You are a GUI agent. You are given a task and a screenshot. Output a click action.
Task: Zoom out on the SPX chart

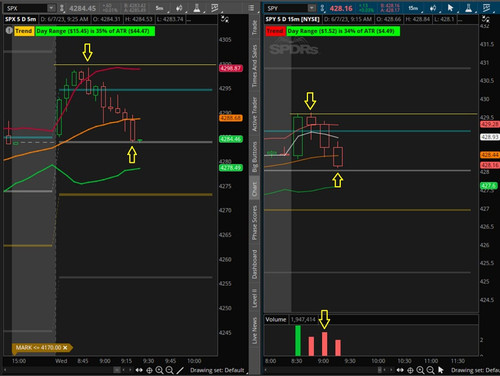pos(169,370)
